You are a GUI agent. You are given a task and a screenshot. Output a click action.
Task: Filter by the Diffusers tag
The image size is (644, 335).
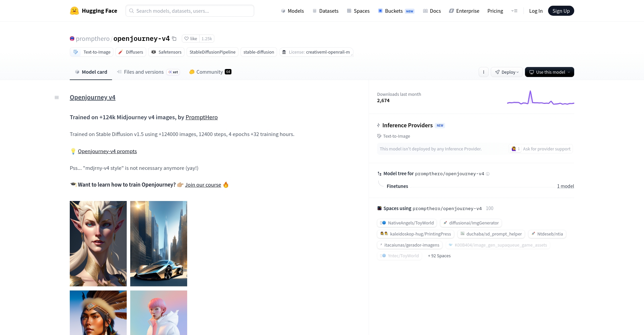tap(131, 52)
